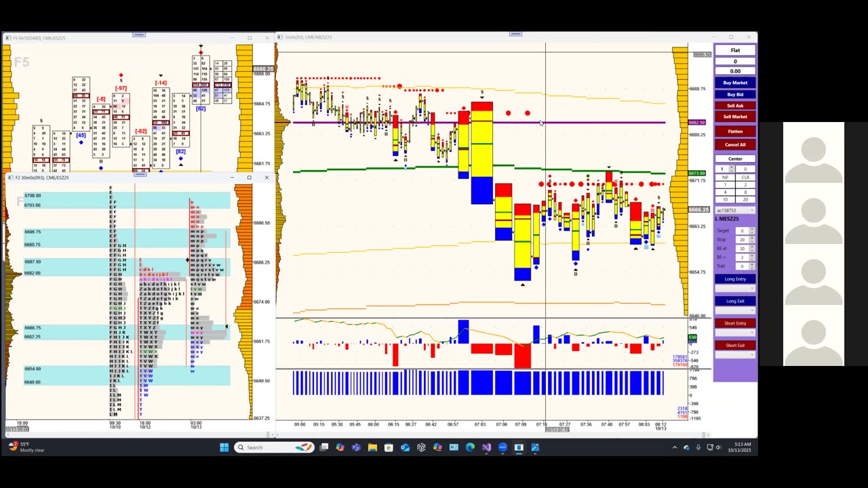The width and height of the screenshot is (868, 488).
Task: Click the Sell Ask button
Action: click(735, 105)
